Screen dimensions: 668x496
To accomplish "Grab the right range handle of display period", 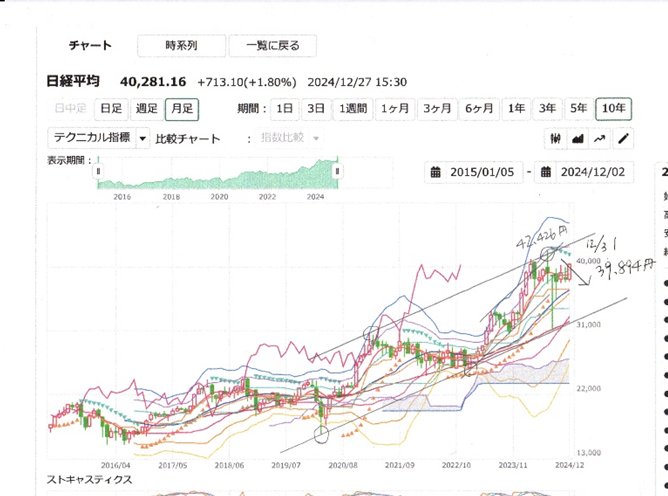I will click(337, 172).
